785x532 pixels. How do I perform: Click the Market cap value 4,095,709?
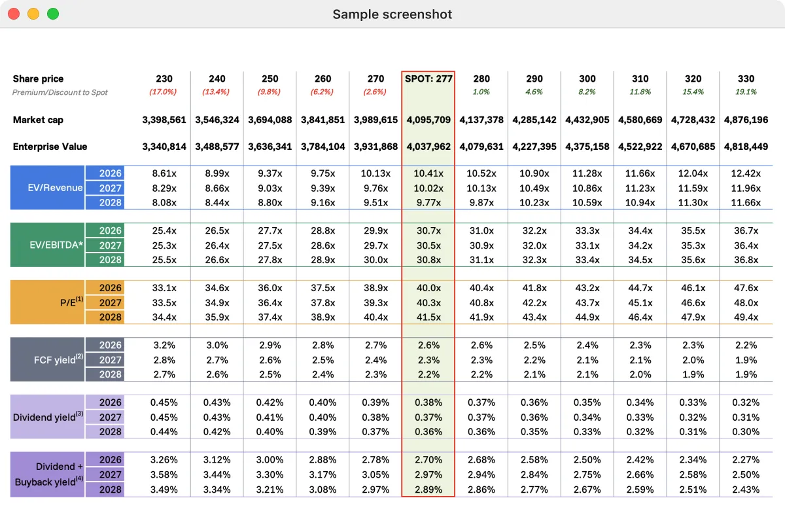pos(428,120)
